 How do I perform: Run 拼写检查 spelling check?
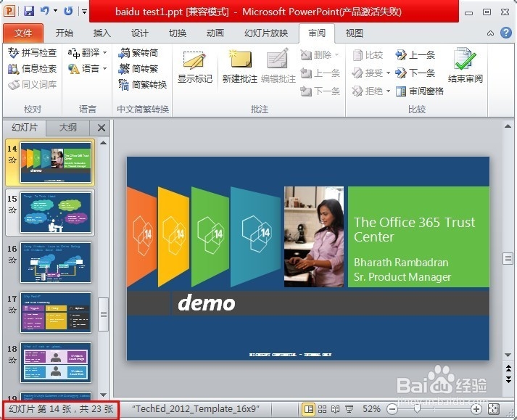[x=33, y=53]
